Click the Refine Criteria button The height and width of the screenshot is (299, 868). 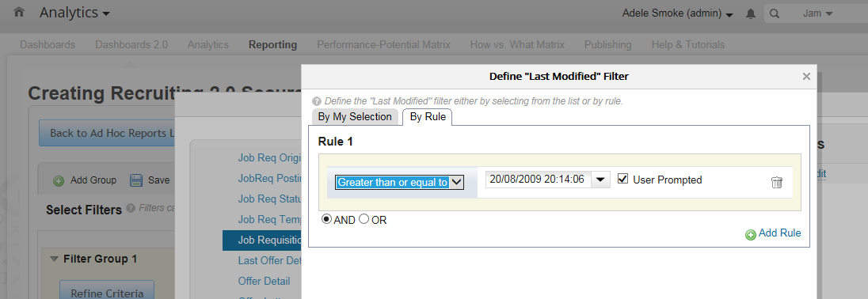click(x=107, y=291)
